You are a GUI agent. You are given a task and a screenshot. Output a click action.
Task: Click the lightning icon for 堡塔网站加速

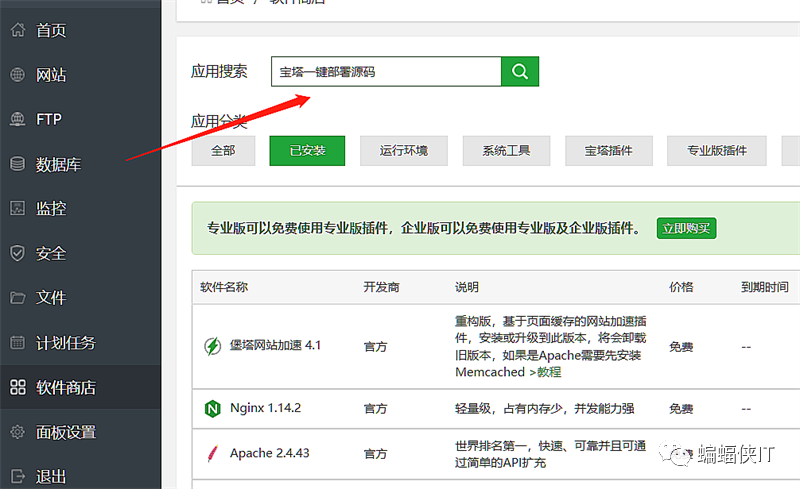(x=212, y=346)
